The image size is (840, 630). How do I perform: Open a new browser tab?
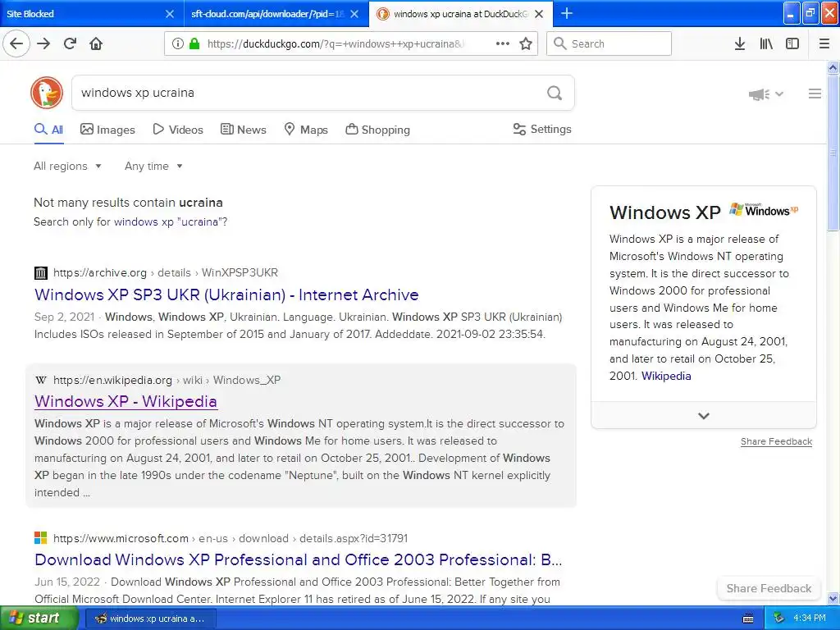click(566, 13)
